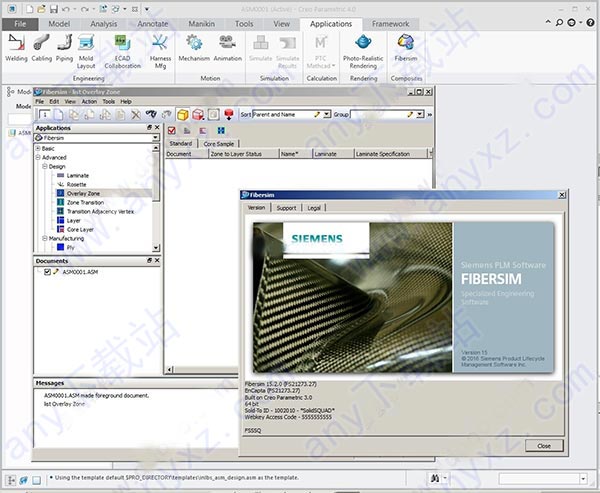This screenshot has height=493, width=600.
Task: Select Zone Transition in the tree
Action: click(x=85, y=202)
